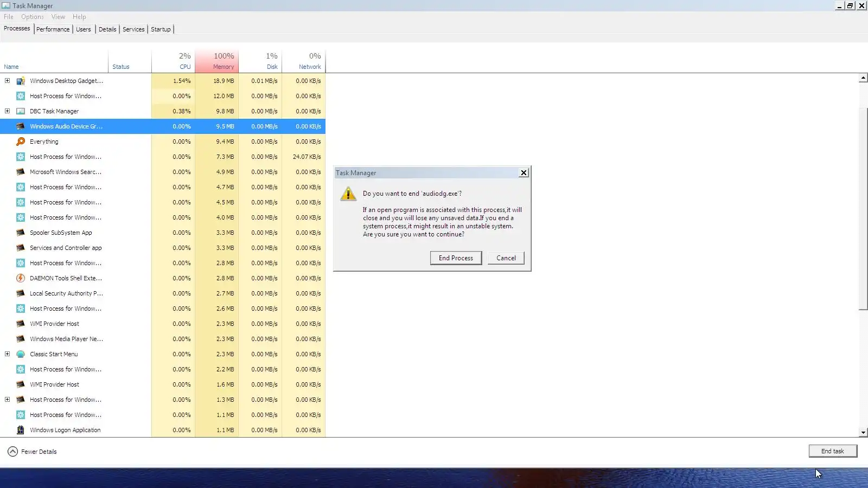Click the icon of the 1.6 MB WMI Provider Host
The image size is (868, 488).
click(21, 384)
